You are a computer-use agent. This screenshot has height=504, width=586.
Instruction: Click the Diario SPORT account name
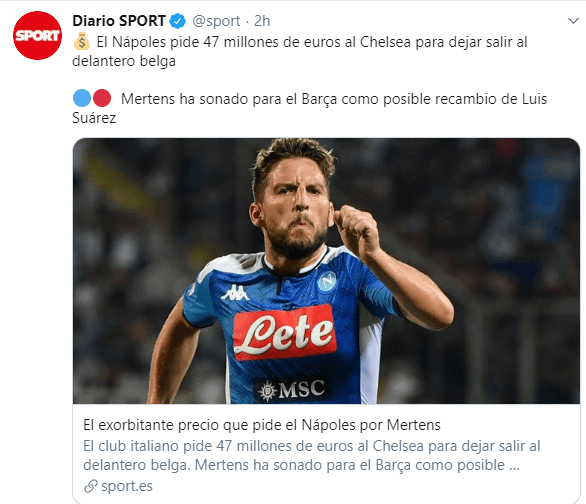119,21
